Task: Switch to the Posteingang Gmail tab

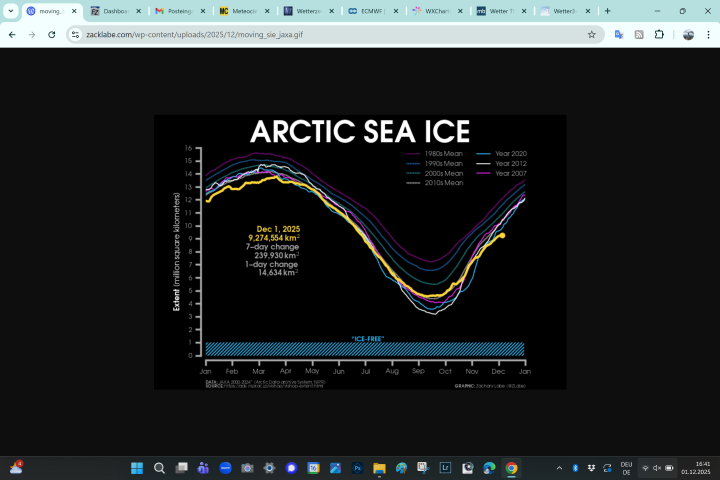Action: 180,11
